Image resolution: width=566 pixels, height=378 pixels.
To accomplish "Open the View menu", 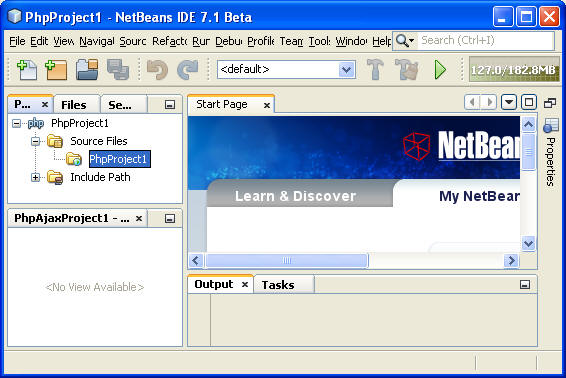I will 64,41.
